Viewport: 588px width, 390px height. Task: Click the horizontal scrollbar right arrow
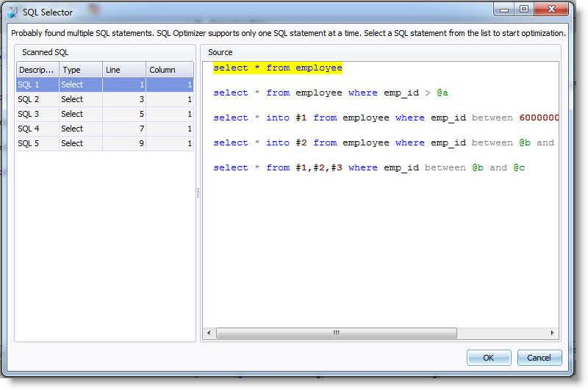click(553, 333)
